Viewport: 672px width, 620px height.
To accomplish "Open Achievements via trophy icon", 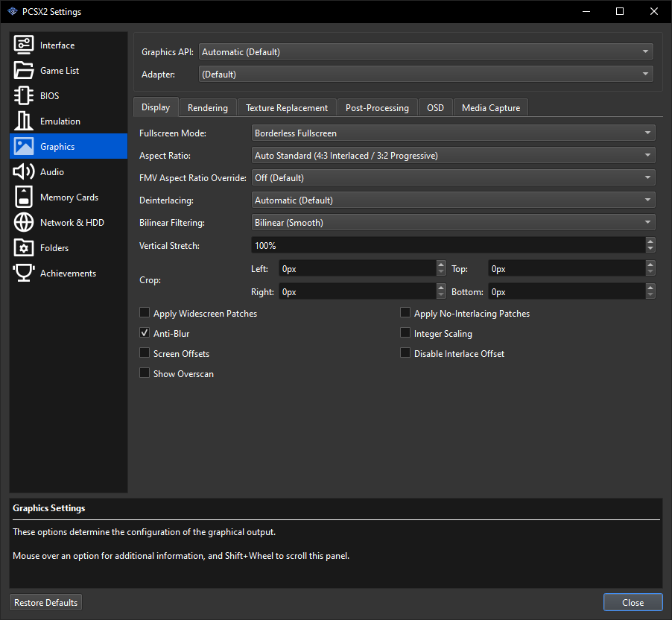I will point(24,273).
